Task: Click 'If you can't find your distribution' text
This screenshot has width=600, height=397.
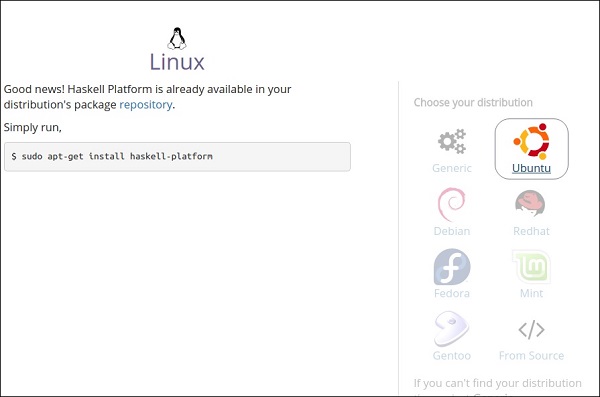Action: [497, 383]
